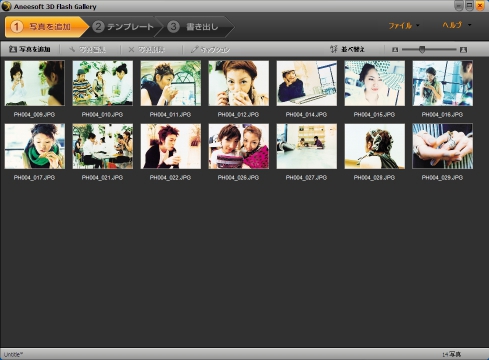Click the thumbnail size slider handle
Image resolution: width=489 pixels, height=360 pixels.
[422, 49]
